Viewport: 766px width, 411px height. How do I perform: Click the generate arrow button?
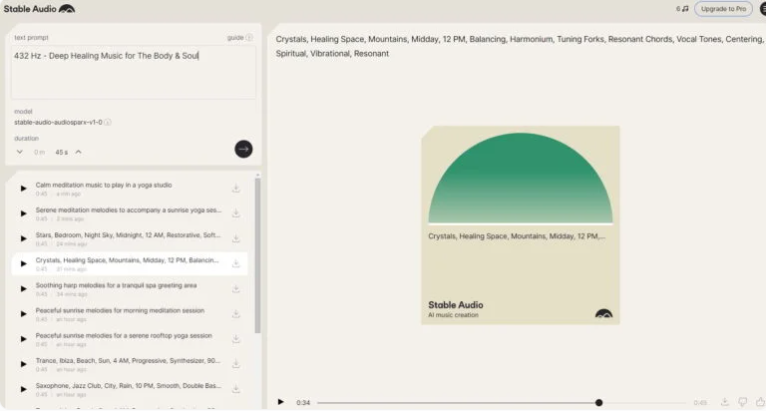(243, 149)
